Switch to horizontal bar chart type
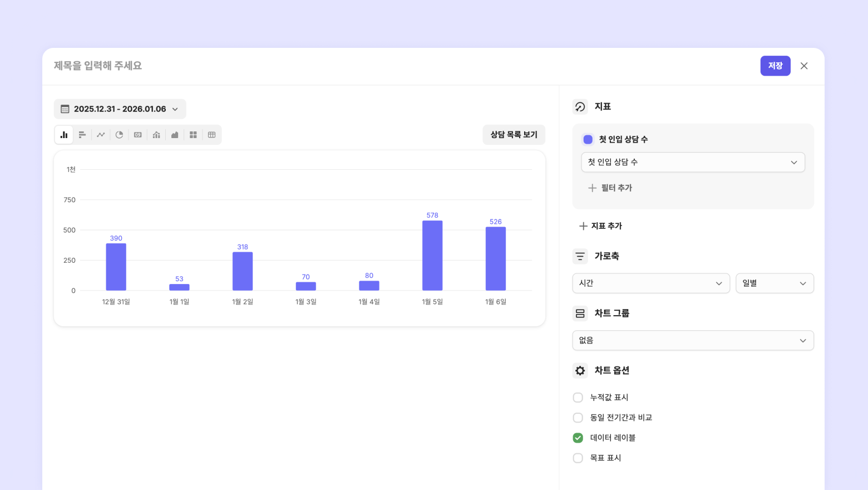868x490 pixels. click(x=82, y=135)
